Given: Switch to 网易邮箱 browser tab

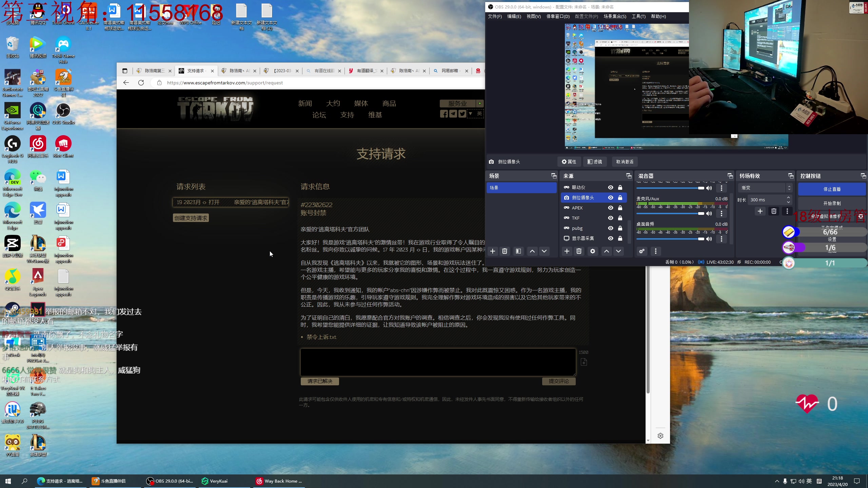Looking at the screenshot, I should (451, 71).
